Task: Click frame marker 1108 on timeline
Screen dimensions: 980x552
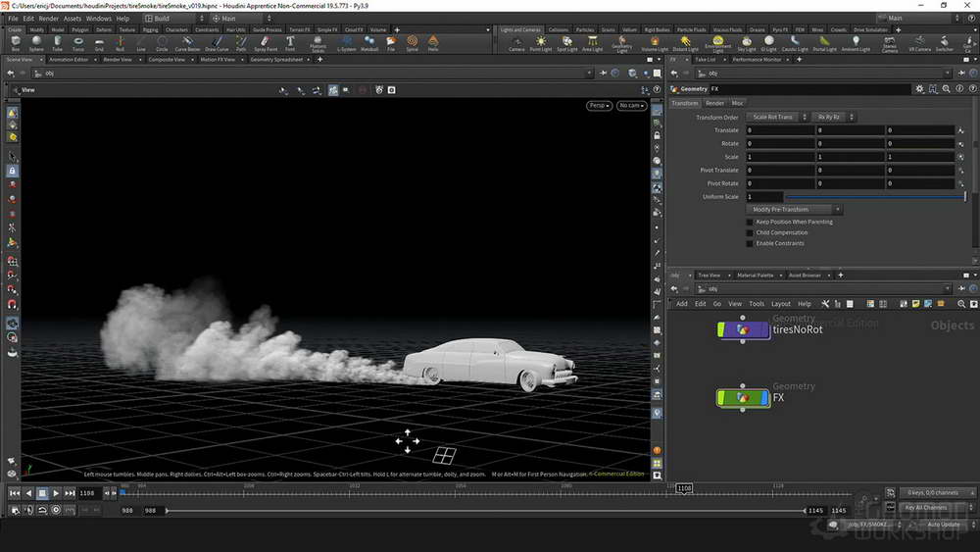Action: coord(684,488)
